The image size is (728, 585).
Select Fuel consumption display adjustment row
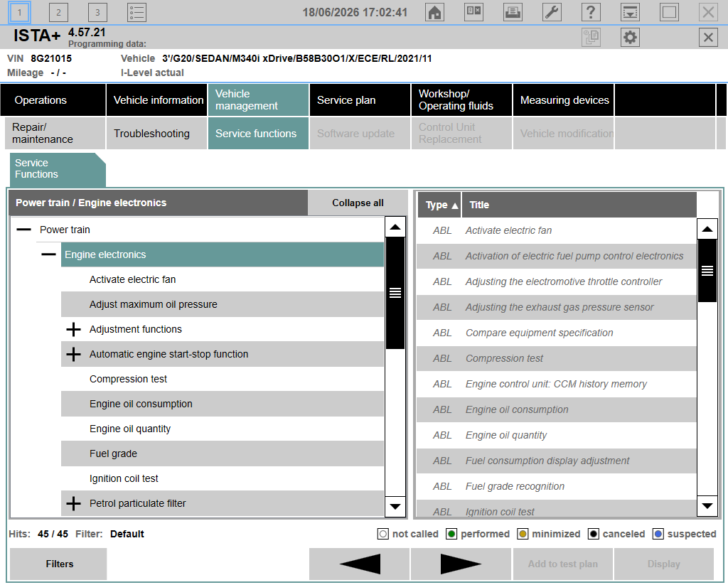[556, 461]
